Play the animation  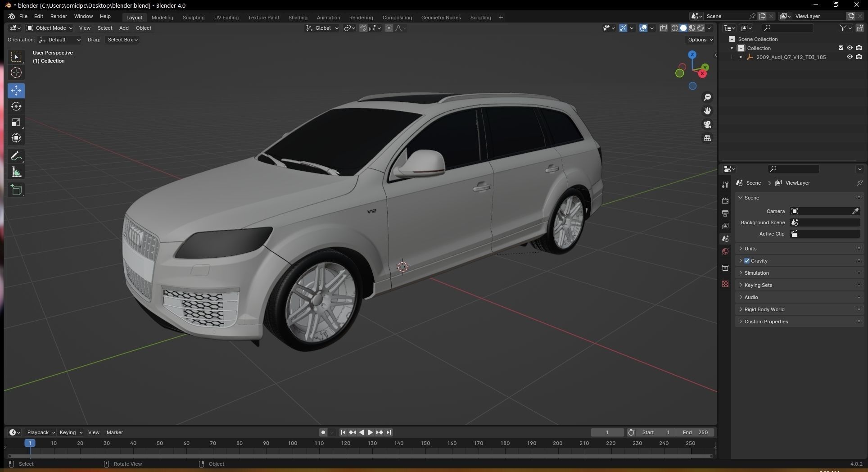[x=370, y=432]
